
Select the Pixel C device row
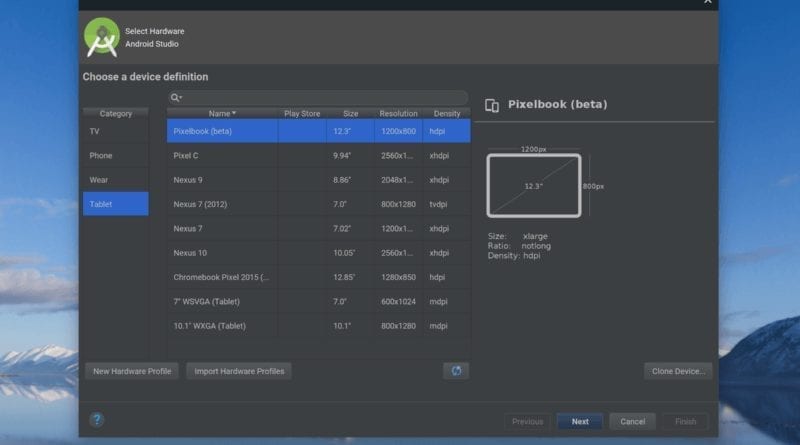[318, 156]
